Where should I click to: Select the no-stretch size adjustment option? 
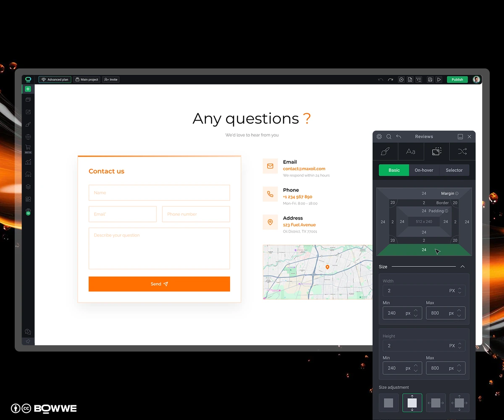pyautogui.click(x=388, y=403)
